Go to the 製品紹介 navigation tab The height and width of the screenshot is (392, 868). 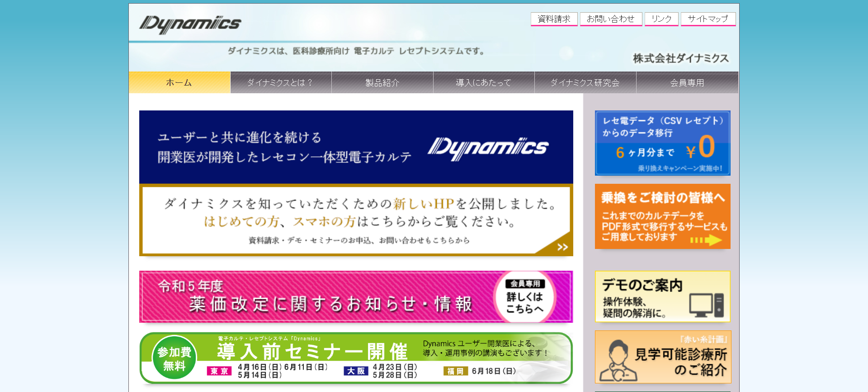tap(382, 82)
